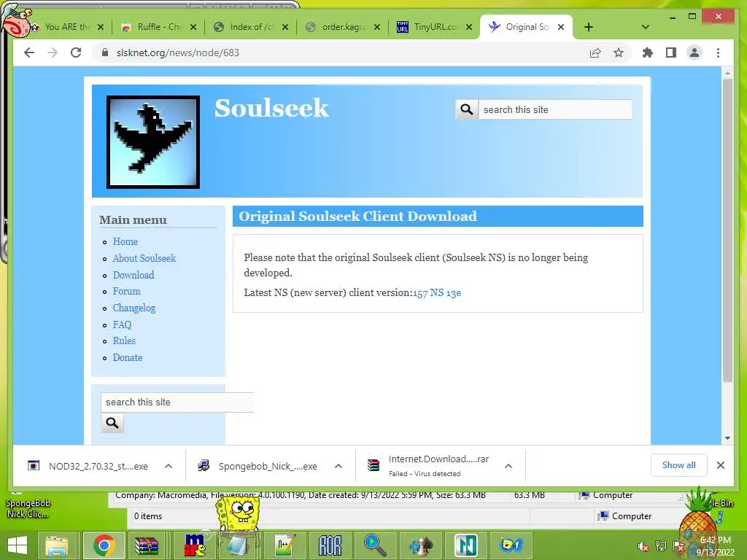Share this page from the address bar
Screen dimensions: 747x560
(595, 52)
